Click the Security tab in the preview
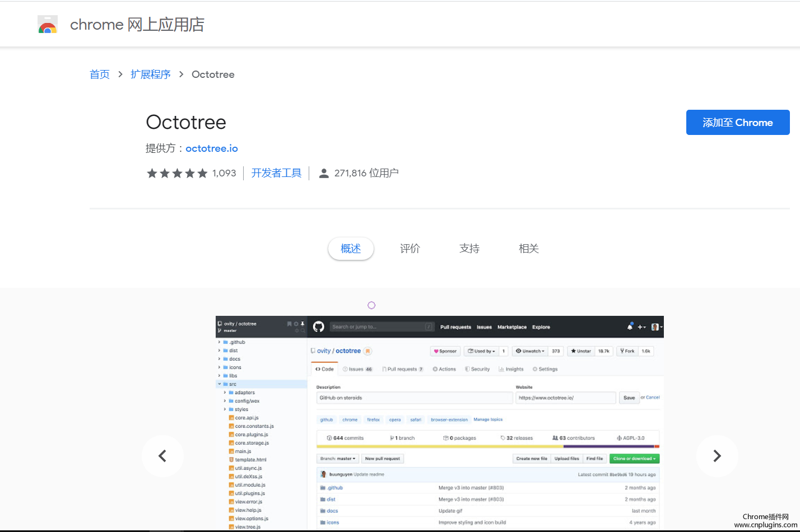Image resolution: width=800 pixels, height=532 pixels. tap(477, 369)
